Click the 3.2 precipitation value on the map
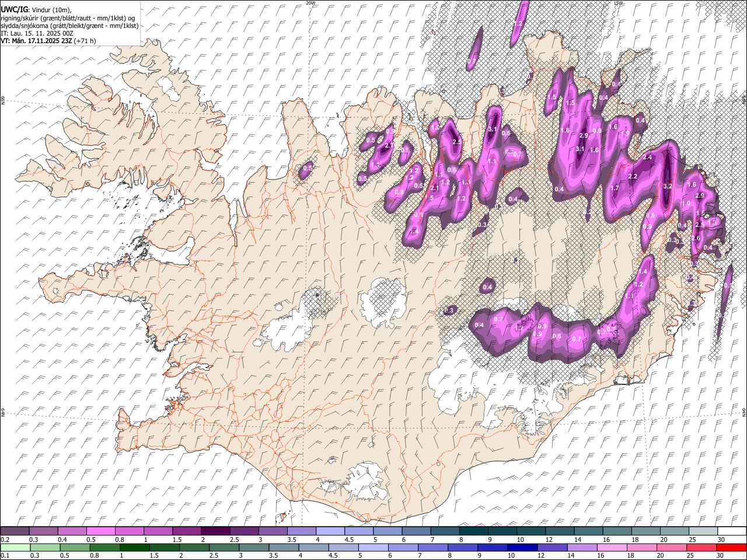This screenshot has height=560, width=747. 668,186
